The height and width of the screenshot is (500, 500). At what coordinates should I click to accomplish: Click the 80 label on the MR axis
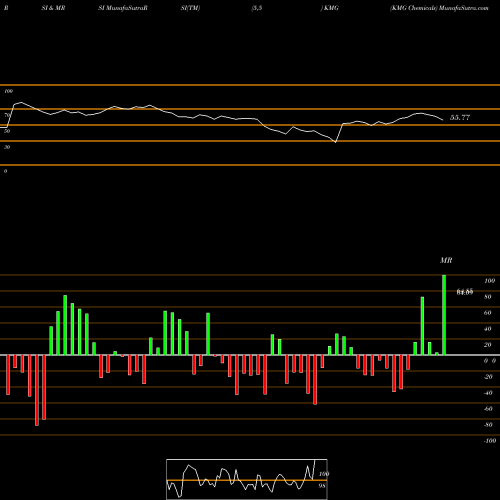(487, 297)
